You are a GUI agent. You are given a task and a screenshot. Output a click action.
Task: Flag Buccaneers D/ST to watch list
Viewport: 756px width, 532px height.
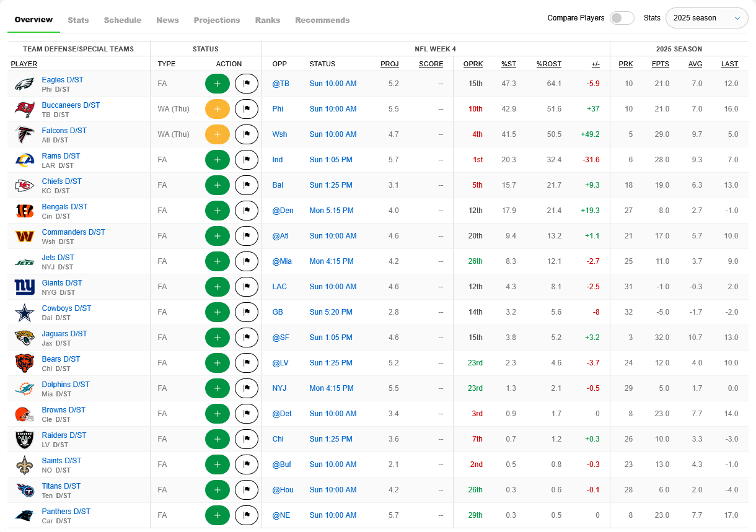coord(247,109)
